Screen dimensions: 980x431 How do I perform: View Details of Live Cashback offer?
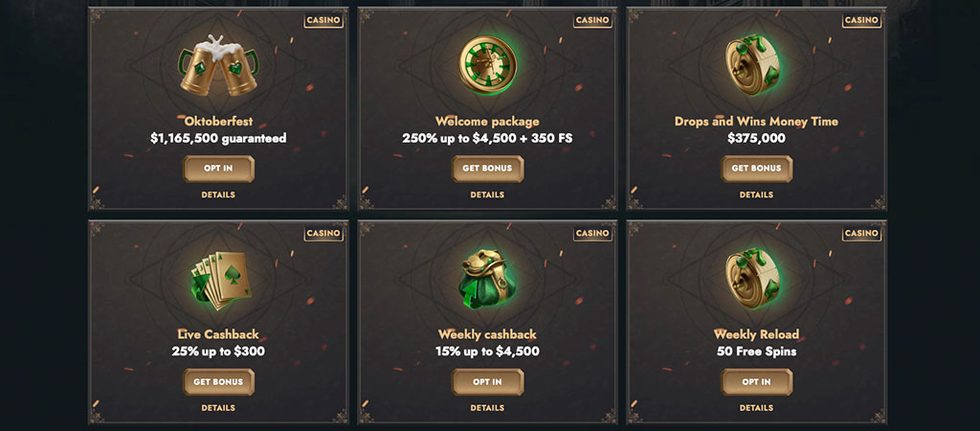[x=218, y=408]
